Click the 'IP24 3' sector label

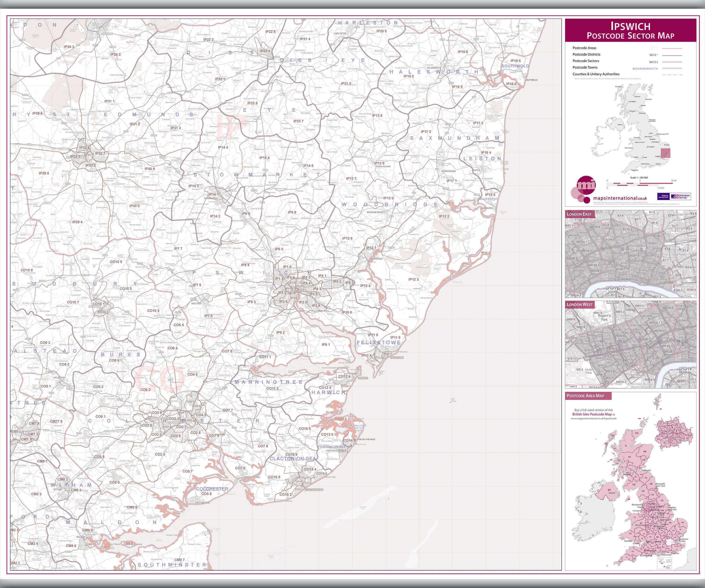[x=69, y=47]
